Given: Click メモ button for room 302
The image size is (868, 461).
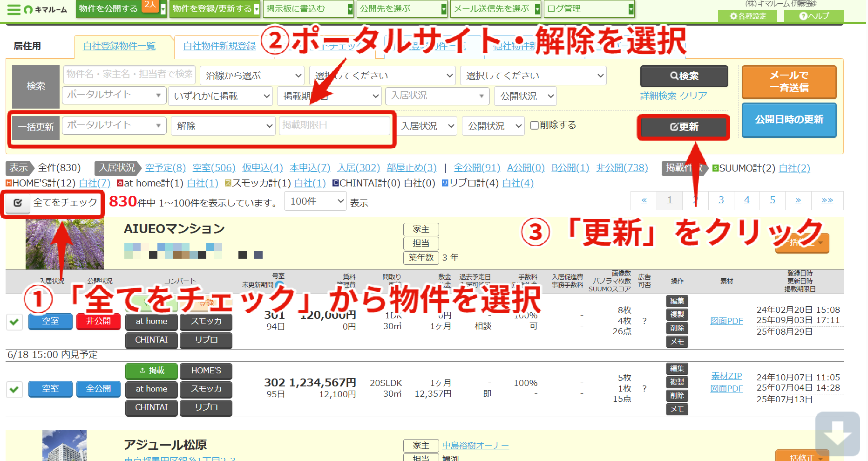Looking at the screenshot, I should pyautogui.click(x=677, y=409).
